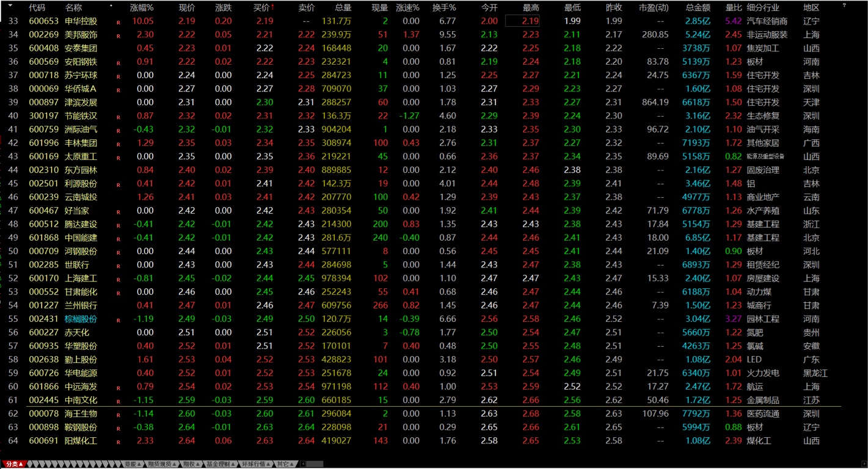Screen dimensions: 868x469
Task: Sort by the 市盈(动) column header
Action: click(x=654, y=8)
